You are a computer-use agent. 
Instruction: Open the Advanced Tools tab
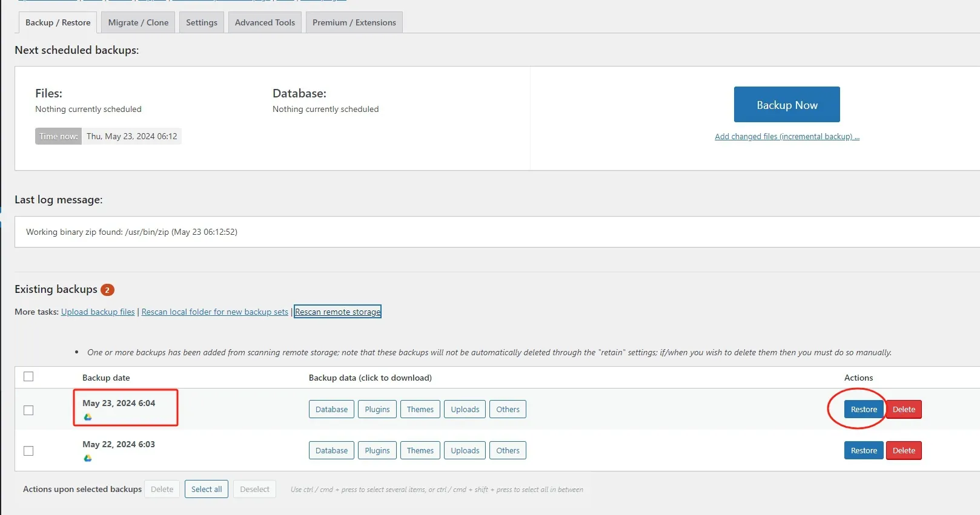(265, 22)
